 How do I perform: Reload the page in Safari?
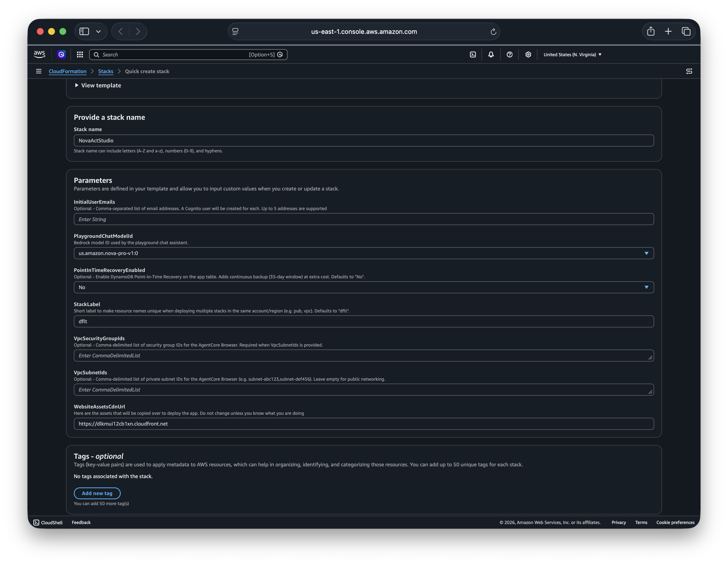click(493, 32)
